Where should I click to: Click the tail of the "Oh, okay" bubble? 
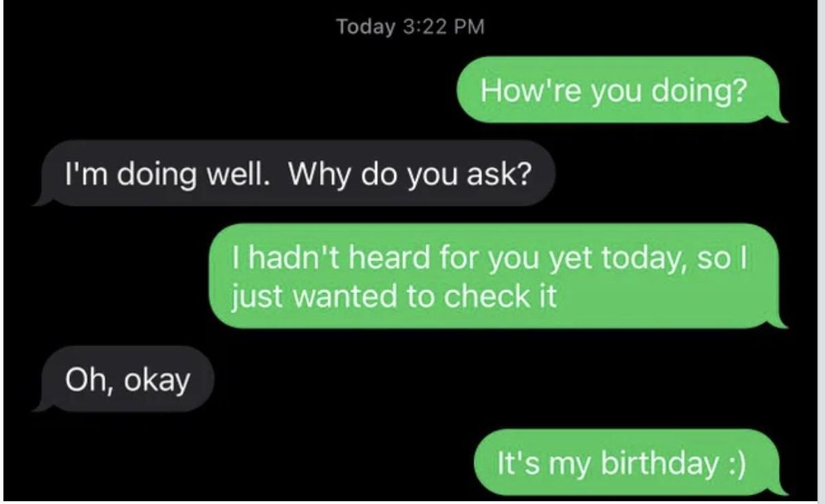point(41,406)
